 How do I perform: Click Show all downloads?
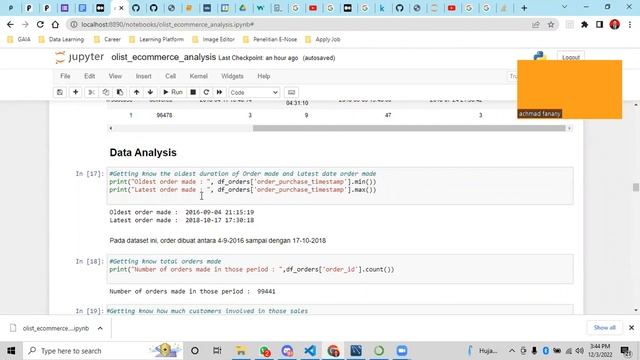(604, 327)
